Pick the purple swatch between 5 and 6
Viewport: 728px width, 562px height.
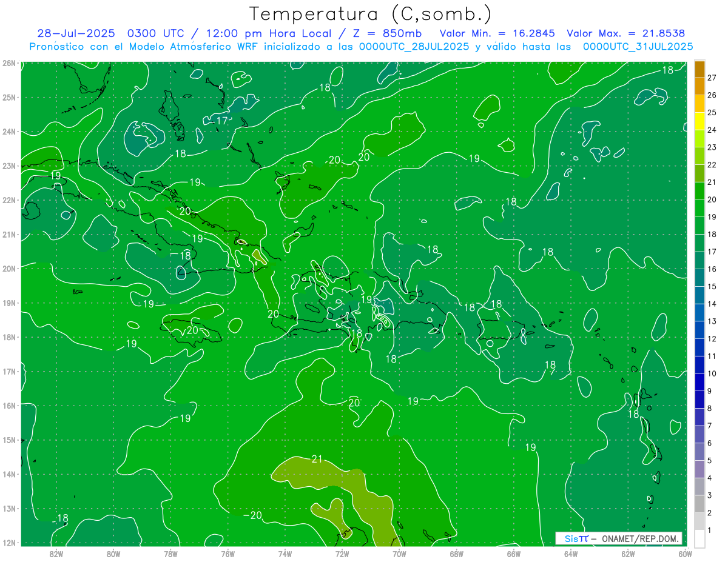pos(700,452)
